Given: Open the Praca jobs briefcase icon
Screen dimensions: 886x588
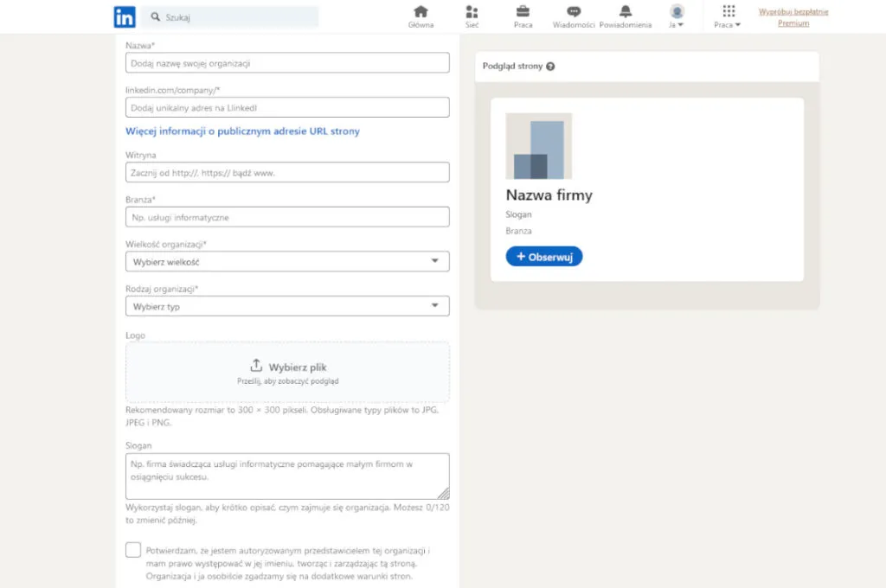Looking at the screenshot, I should (523, 12).
